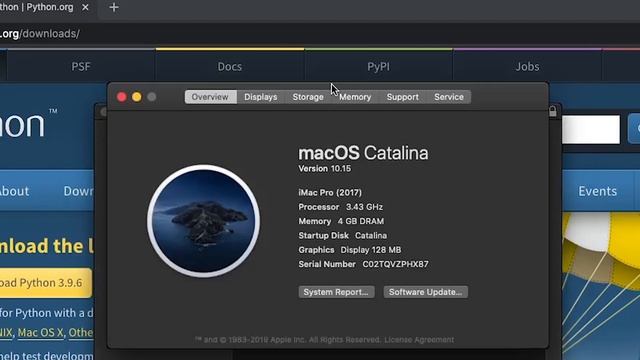Open the Support tab
This screenshot has height=360, width=640.
click(x=402, y=97)
